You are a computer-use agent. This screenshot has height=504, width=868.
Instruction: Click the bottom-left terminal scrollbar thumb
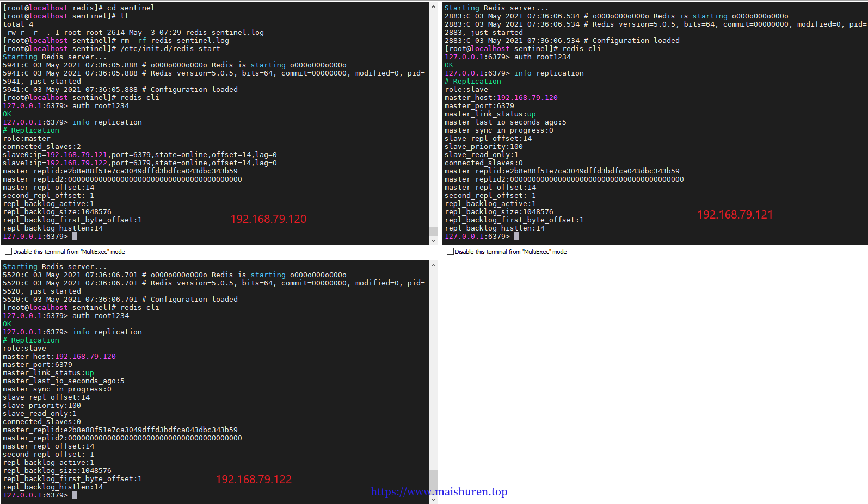coord(433,482)
